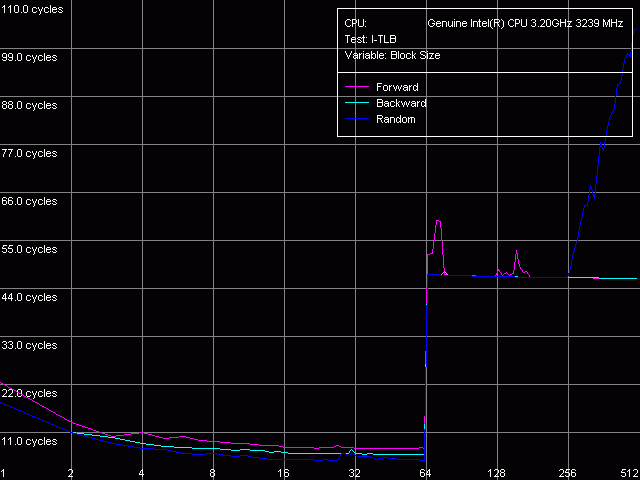Screen dimensions: 640x480
Task: Click the 64 mark on horizontal axis
Action: click(x=425, y=473)
